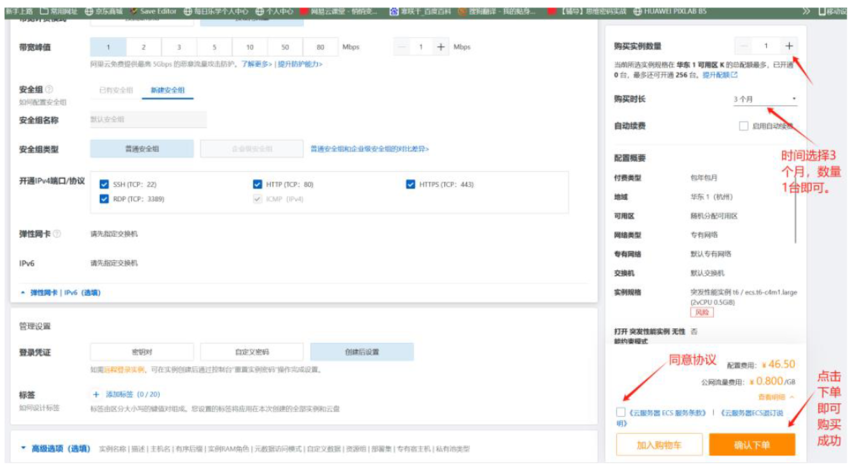Click the 确认下单 confirm order button
860x473 pixels.
click(752, 444)
